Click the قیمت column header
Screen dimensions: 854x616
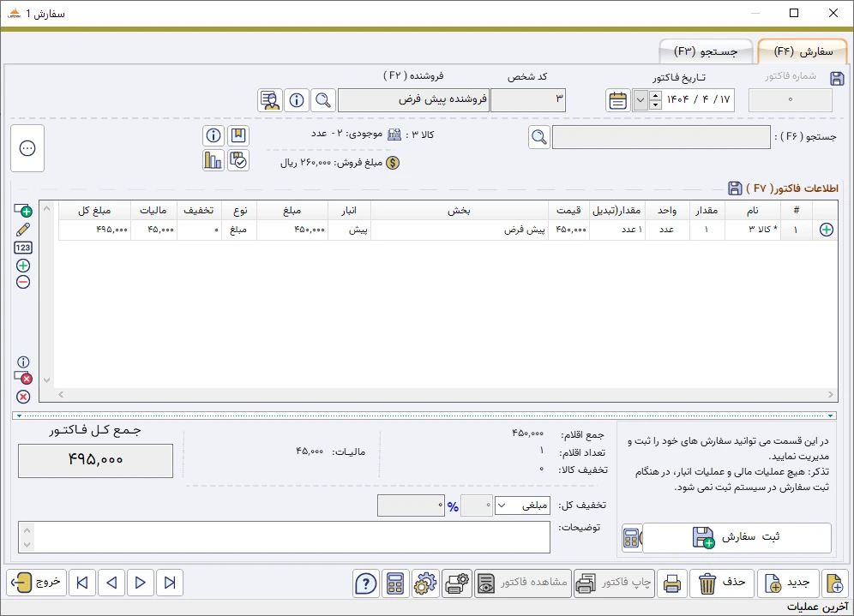pos(569,211)
